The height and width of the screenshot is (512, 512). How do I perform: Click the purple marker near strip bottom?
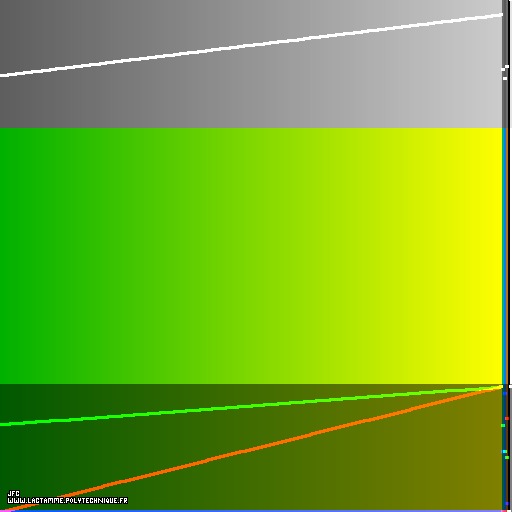(507, 503)
